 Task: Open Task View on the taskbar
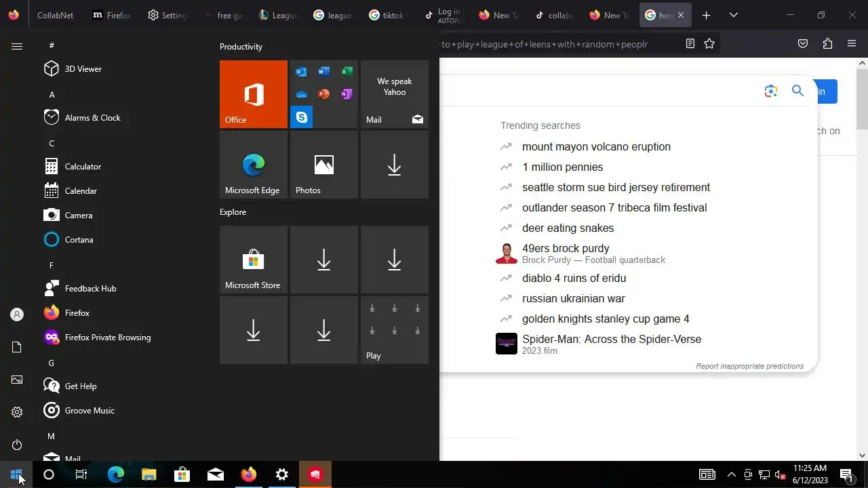pyautogui.click(x=81, y=474)
